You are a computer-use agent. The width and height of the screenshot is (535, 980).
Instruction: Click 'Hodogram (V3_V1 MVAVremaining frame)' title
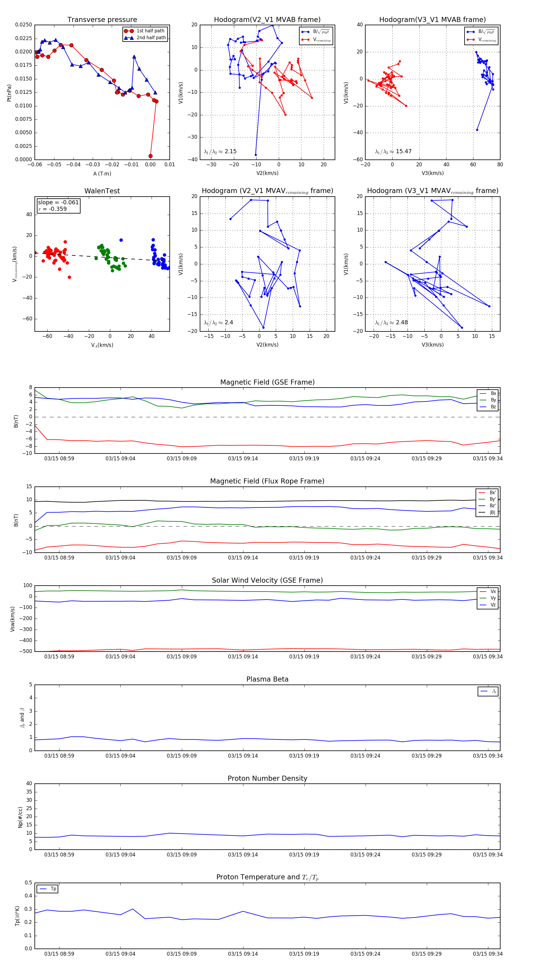pyautogui.click(x=432, y=191)
